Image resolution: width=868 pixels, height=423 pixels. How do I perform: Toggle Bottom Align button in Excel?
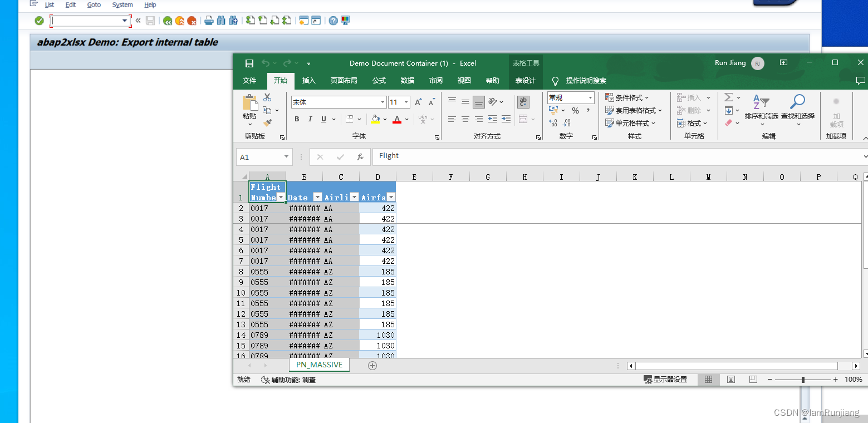[479, 102]
